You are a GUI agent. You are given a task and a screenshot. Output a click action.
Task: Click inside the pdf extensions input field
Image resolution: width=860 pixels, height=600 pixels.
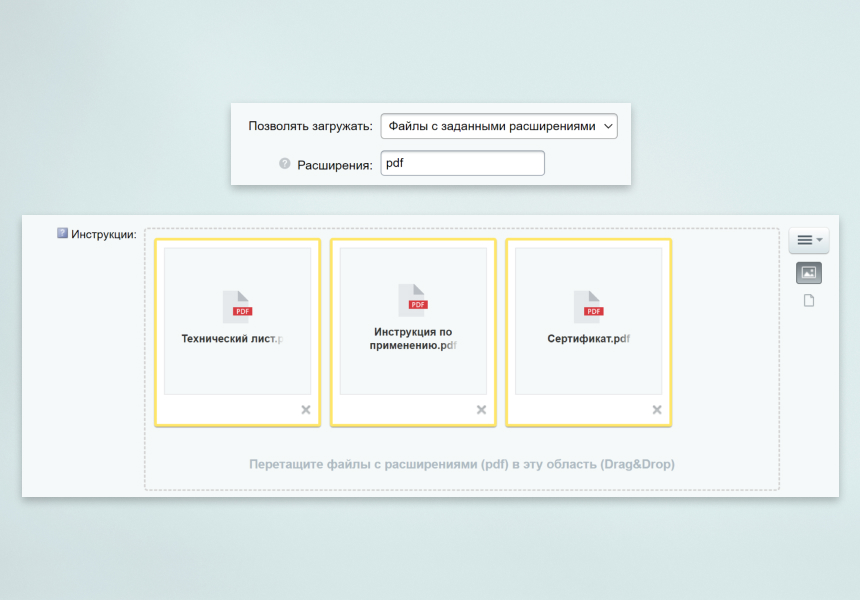click(462, 163)
